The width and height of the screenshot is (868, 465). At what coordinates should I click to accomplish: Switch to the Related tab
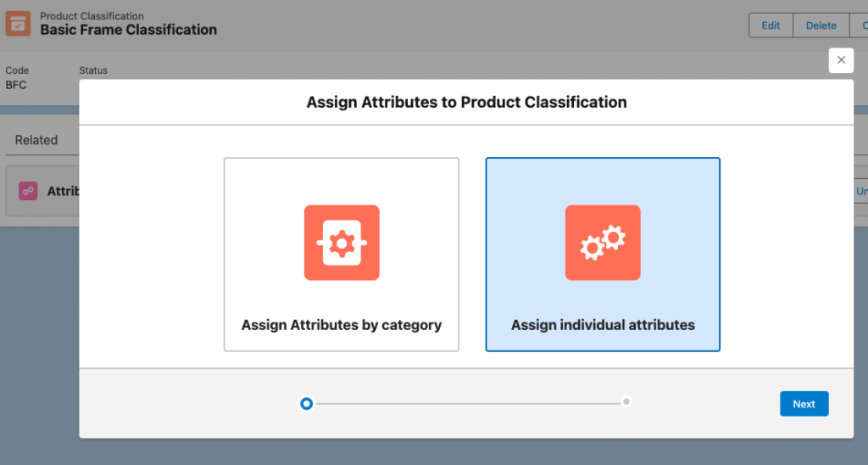(x=36, y=140)
